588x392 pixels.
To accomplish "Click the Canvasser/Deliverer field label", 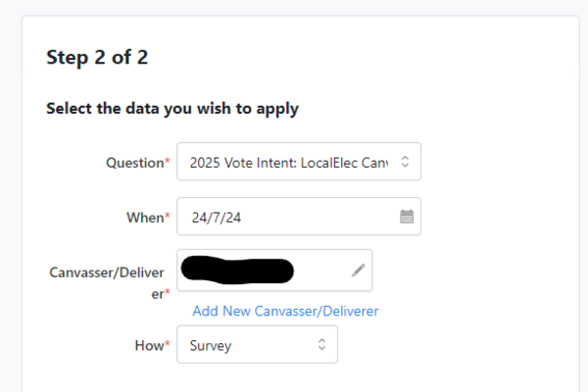I will pos(108,271).
